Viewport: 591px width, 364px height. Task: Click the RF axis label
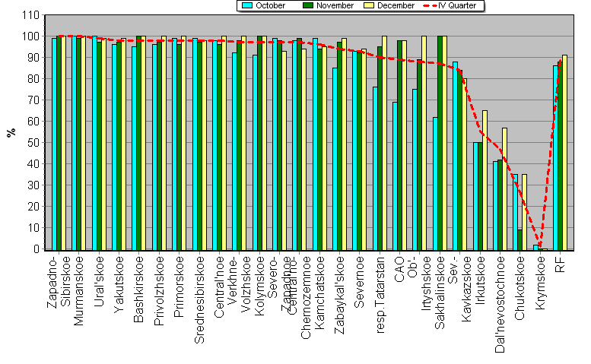point(561,264)
